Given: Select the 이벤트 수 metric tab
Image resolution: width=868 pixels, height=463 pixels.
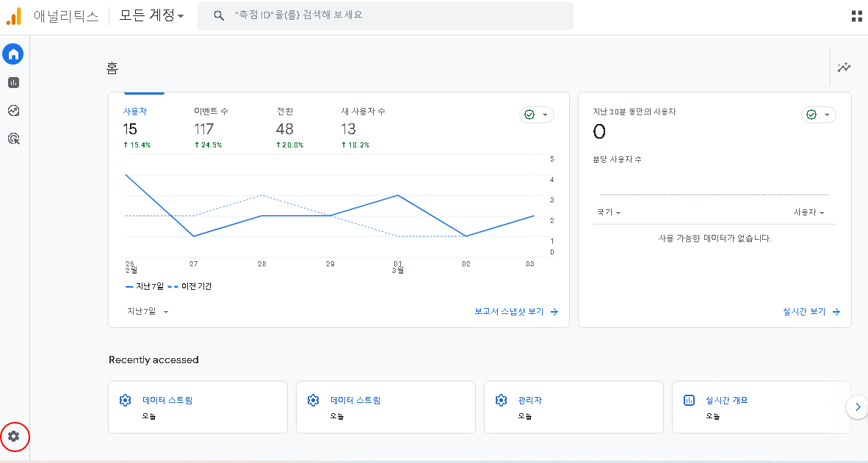Looking at the screenshot, I should tap(210, 128).
